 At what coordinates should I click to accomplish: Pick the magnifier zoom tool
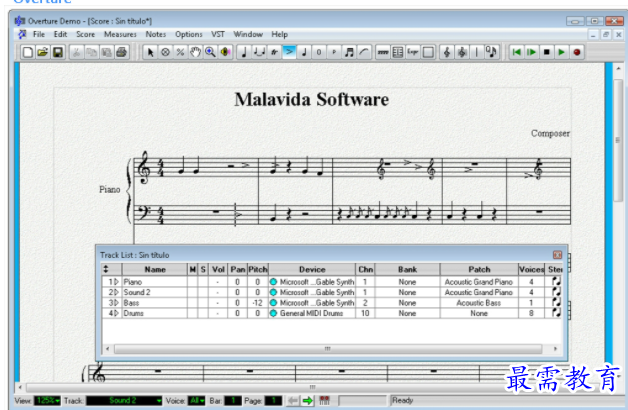click(210, 52)
